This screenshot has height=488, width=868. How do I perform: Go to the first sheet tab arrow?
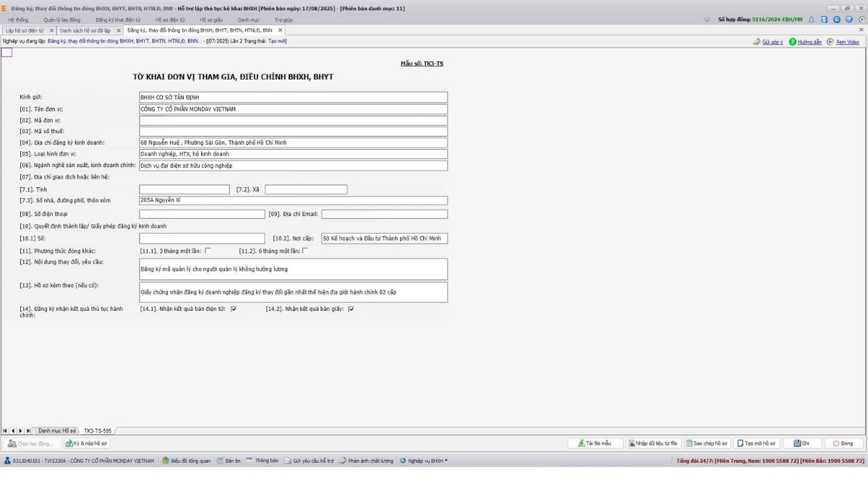click(x=6, y=431)
